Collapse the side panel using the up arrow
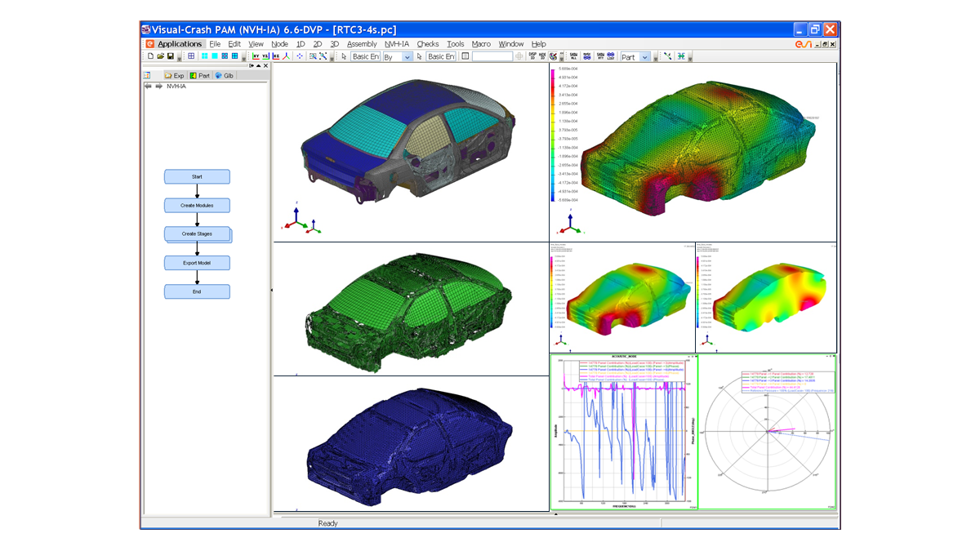 coord(259,66)
